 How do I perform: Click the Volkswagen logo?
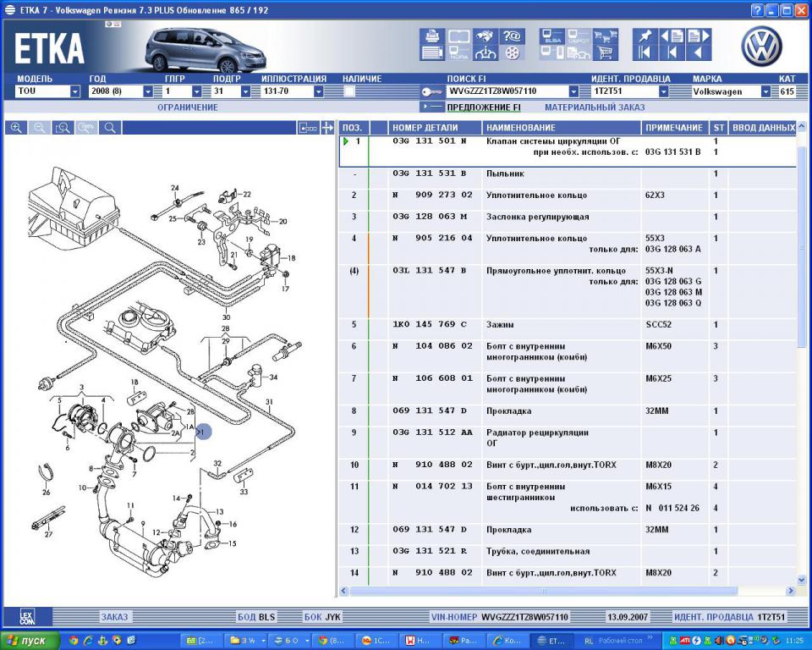[762, 47]
